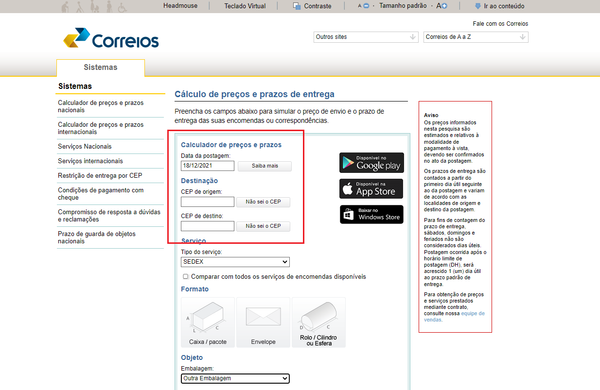
Task: Open the Google Play badge
Action: (x=371, y=163)
